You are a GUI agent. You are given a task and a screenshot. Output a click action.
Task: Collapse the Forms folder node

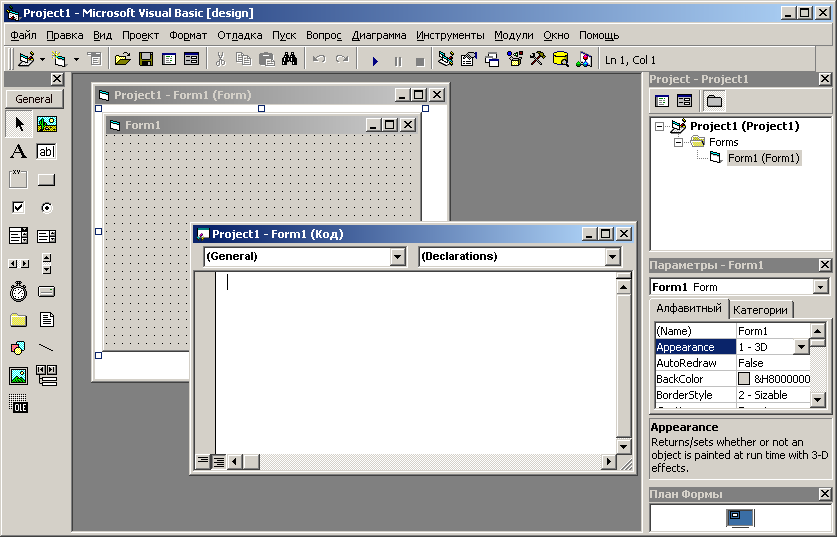click(x=678, y=143)
